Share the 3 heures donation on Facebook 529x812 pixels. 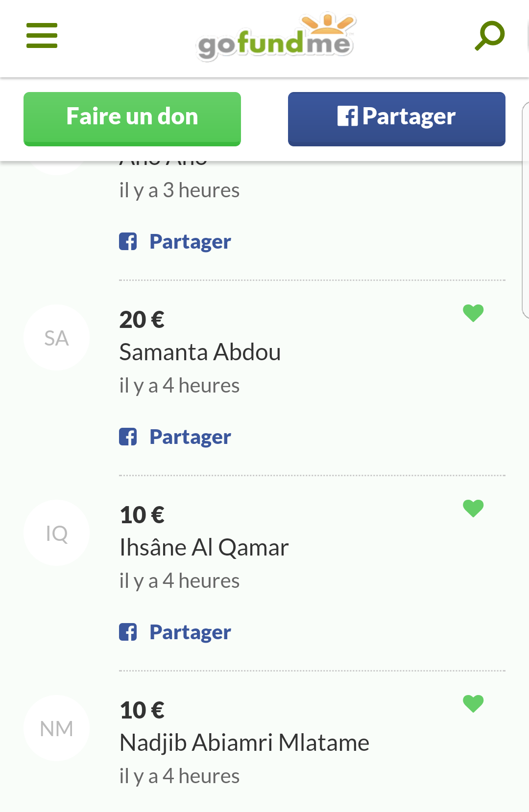[x=190, y=242]
